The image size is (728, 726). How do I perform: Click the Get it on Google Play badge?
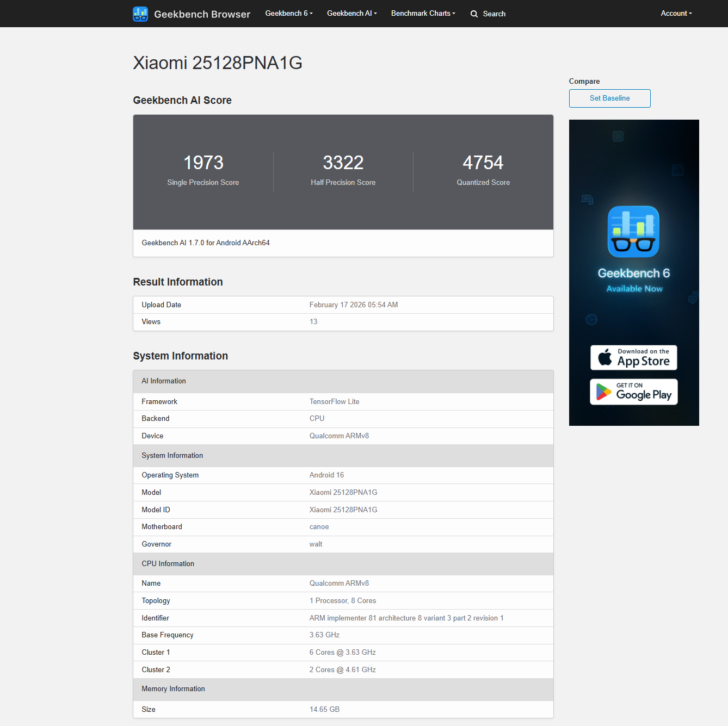point(633,392)
